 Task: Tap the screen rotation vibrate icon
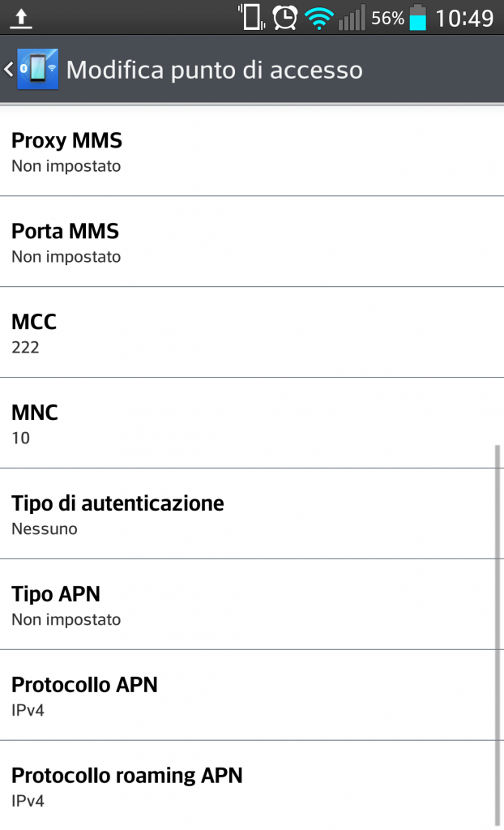pos(252,17)
